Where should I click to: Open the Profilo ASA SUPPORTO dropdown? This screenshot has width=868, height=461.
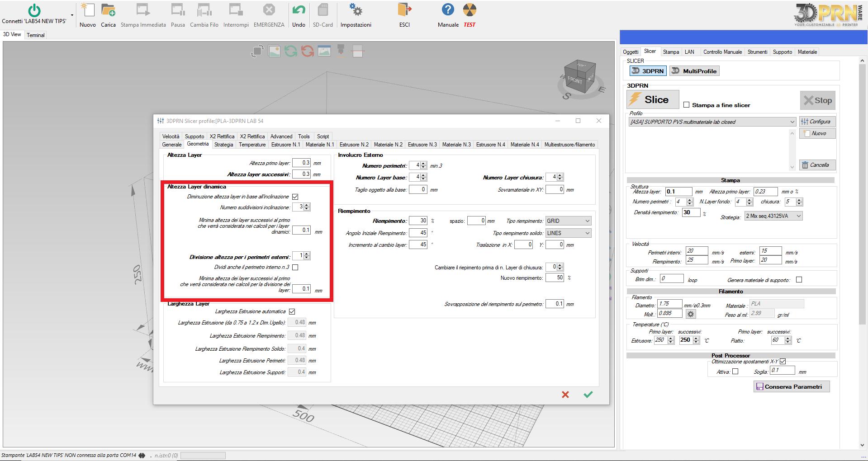click(712, 122)
